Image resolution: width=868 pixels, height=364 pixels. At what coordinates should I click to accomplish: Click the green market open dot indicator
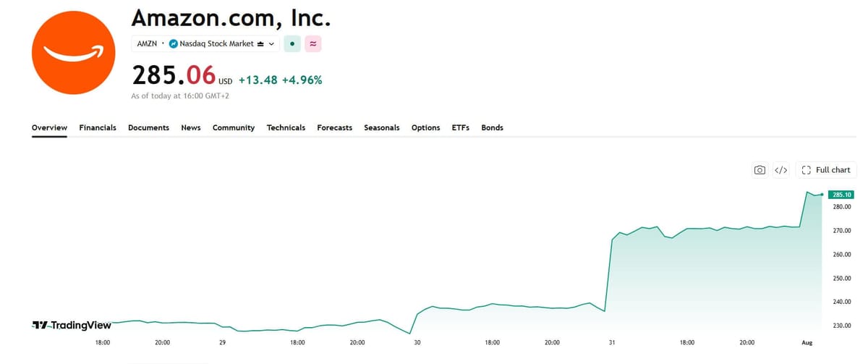(292, 43)
